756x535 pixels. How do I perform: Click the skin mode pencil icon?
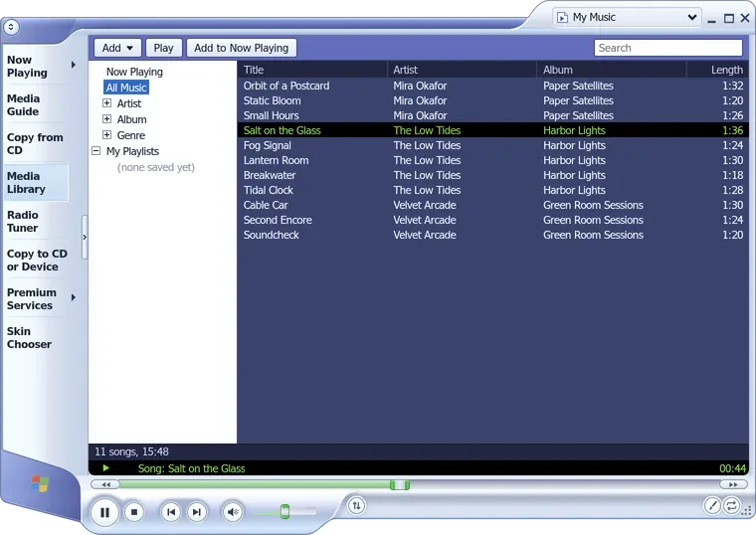click(712, 505)
